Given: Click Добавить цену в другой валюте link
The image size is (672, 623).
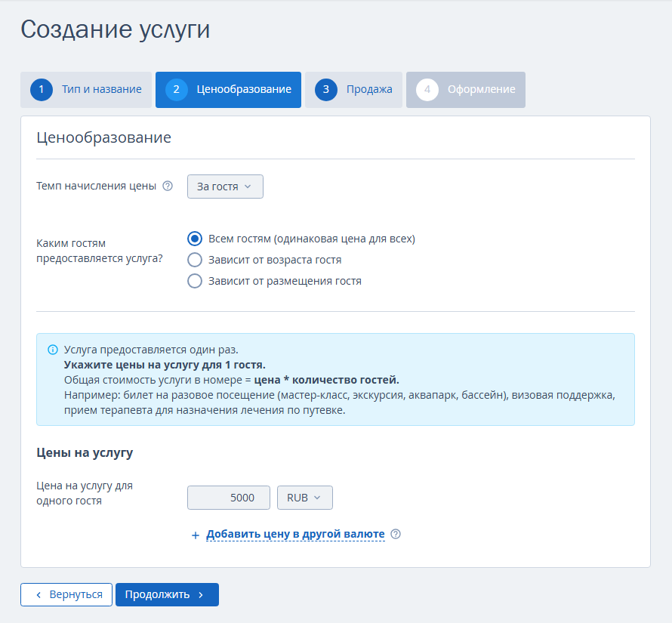Looking at the screenshot, I should (295, 534).
